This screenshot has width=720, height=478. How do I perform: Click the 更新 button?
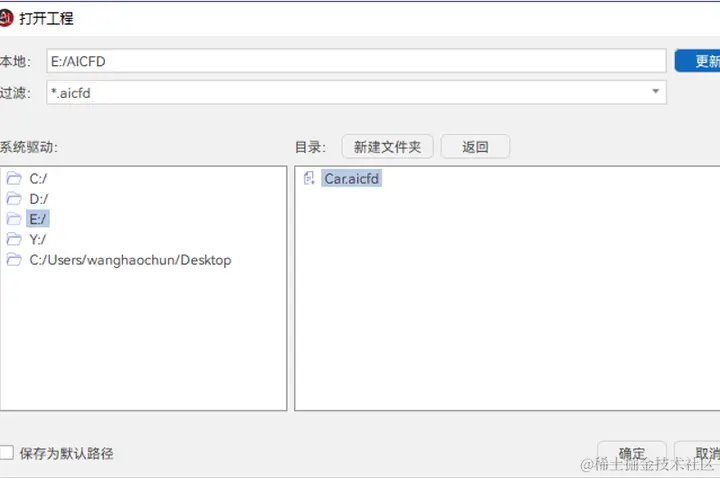698,61
